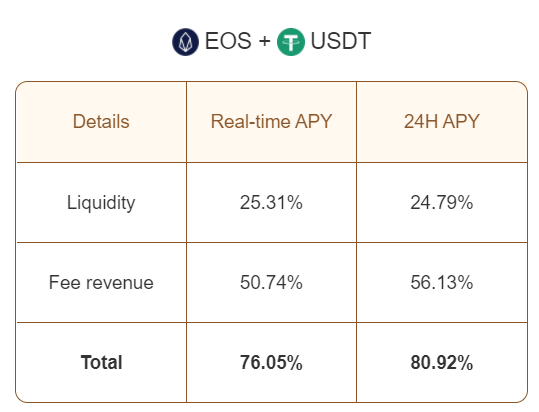Select the Fee revenue row label

click(x=101, y=283)
